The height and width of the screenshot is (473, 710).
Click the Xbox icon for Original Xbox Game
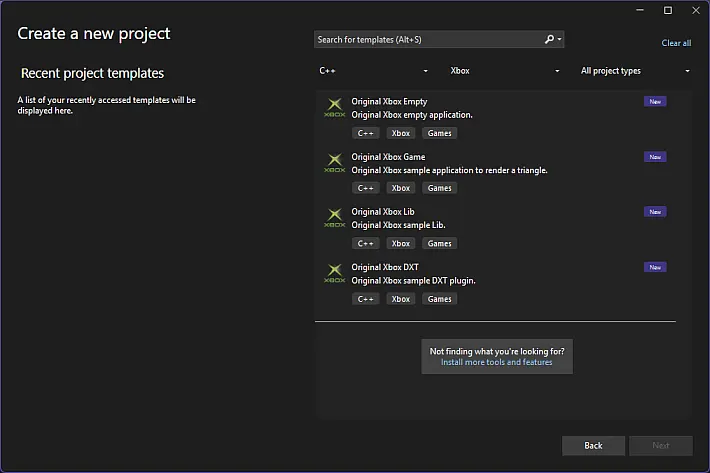click(335, 163)
